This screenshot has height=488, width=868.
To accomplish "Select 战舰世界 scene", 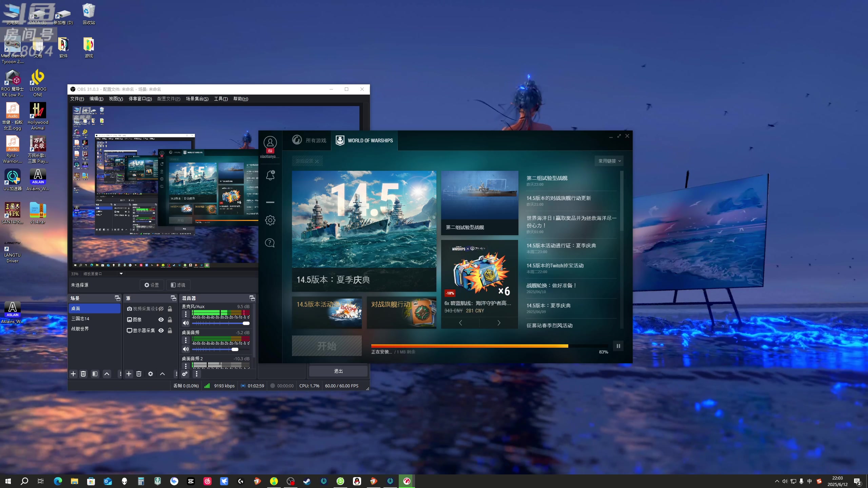I will point(95,329).
